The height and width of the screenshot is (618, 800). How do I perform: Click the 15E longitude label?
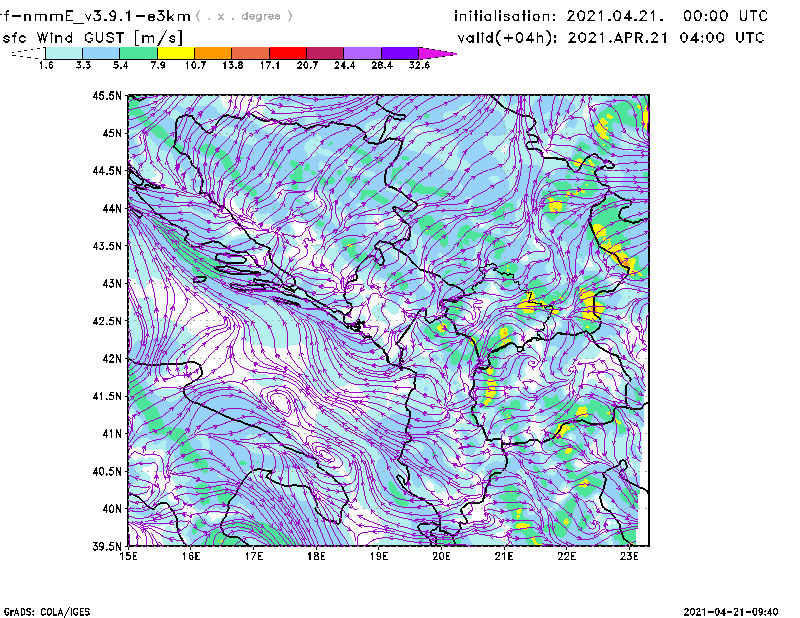tap(128, 556)
